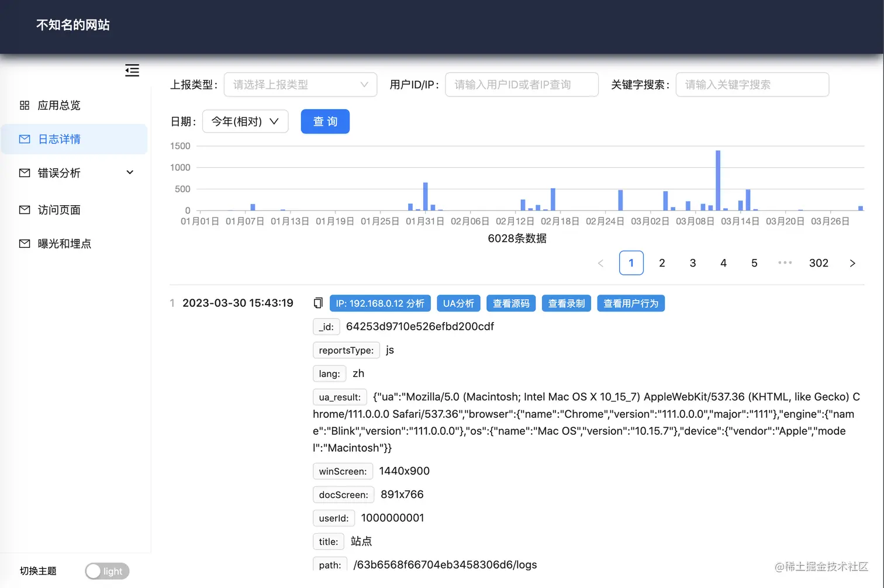Click the winScreen value 1440x900
This screenshot has height=588, width=884.
(x=404, y=471)
